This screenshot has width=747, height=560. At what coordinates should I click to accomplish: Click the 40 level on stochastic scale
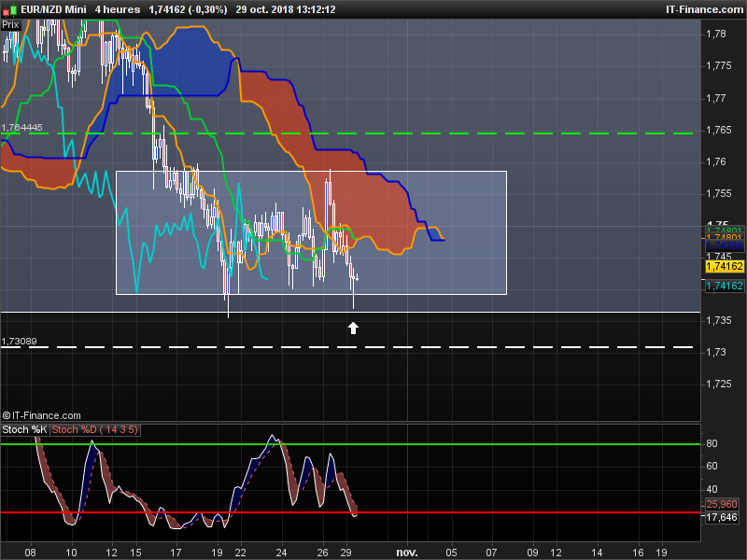[x=712, y=489]
